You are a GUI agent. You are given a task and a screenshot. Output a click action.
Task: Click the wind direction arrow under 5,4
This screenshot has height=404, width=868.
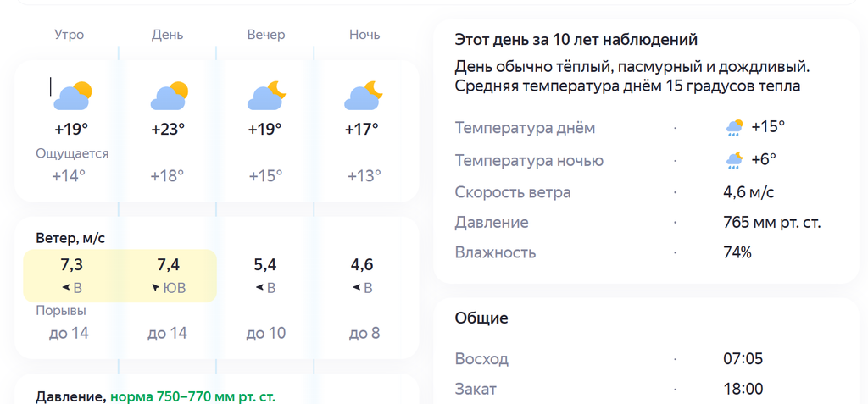pos(259,288)
